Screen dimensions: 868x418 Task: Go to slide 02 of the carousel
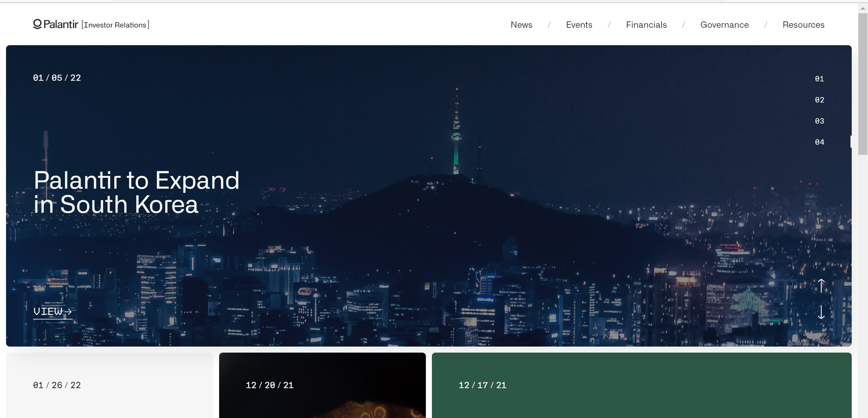pyautogui.click(x=819, y=100)
